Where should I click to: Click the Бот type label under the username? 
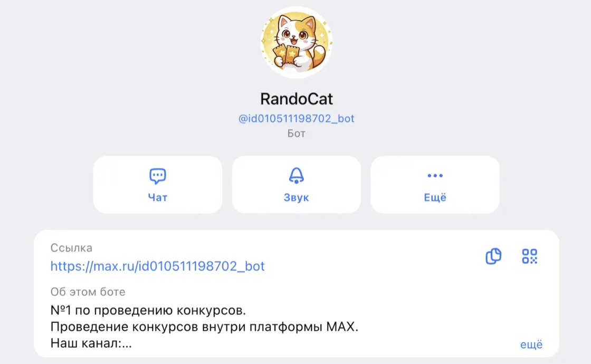tap(296, 133)
